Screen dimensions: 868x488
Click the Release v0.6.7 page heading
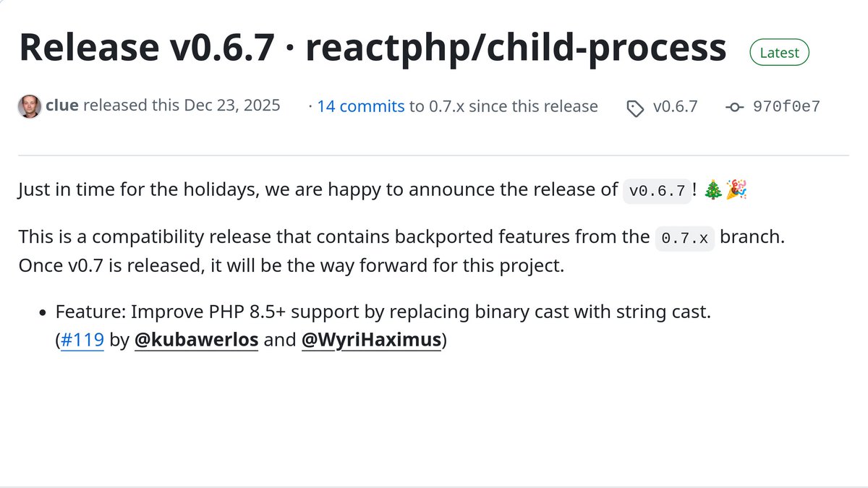pyautogui.click(x=373, y=49)
